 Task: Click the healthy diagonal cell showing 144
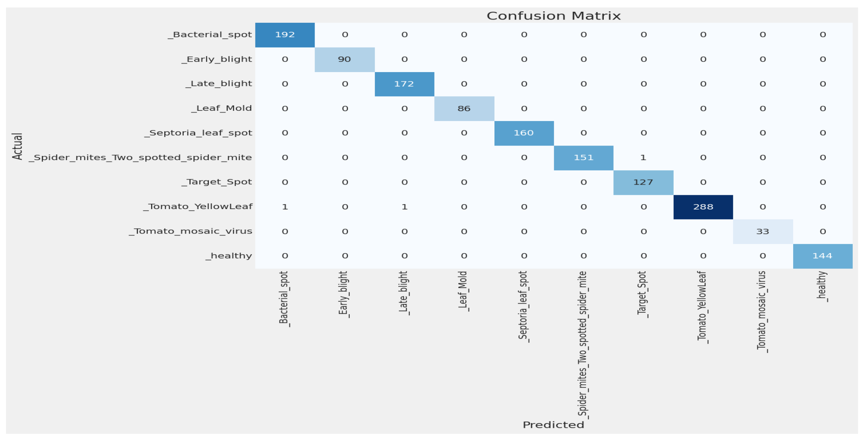pos(823,256)
